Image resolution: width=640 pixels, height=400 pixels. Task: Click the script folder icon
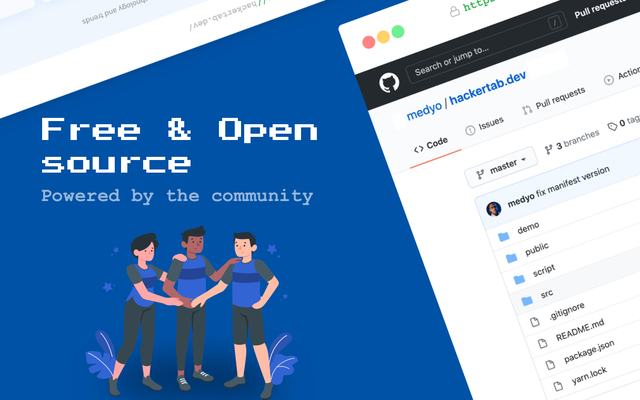click(519, 280)
